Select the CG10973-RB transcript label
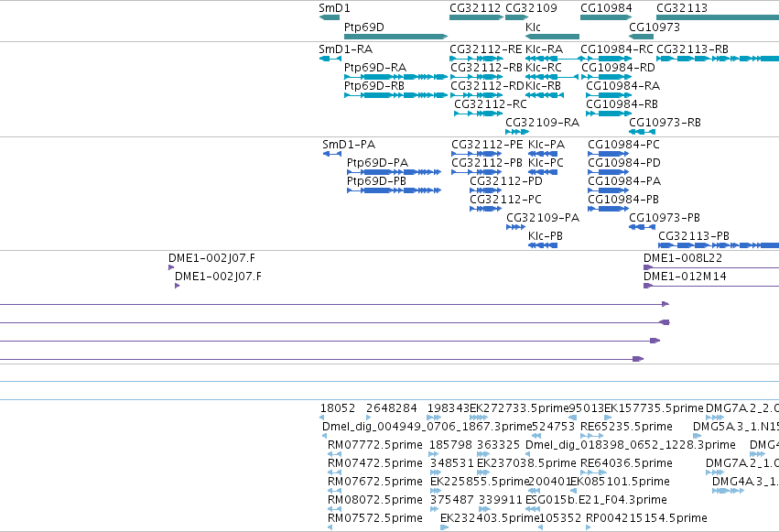779x532 pixels. 665,123
